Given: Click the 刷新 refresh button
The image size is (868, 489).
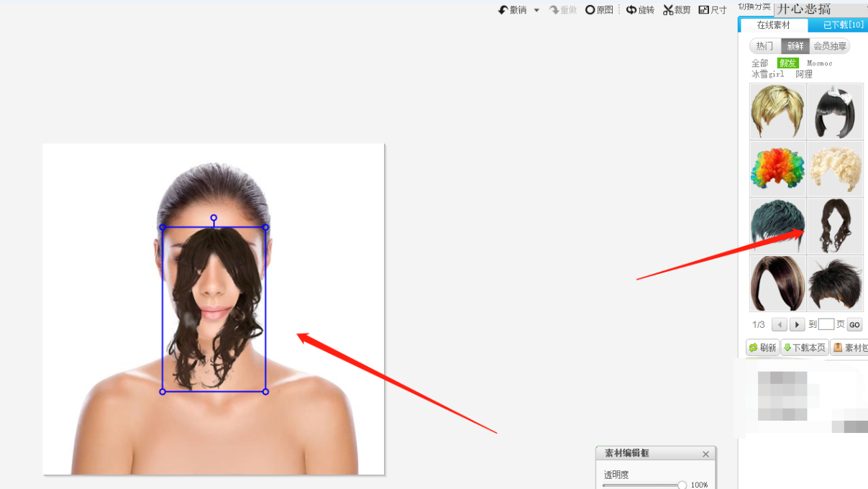Looking at the screenshot, I should 763,348.
